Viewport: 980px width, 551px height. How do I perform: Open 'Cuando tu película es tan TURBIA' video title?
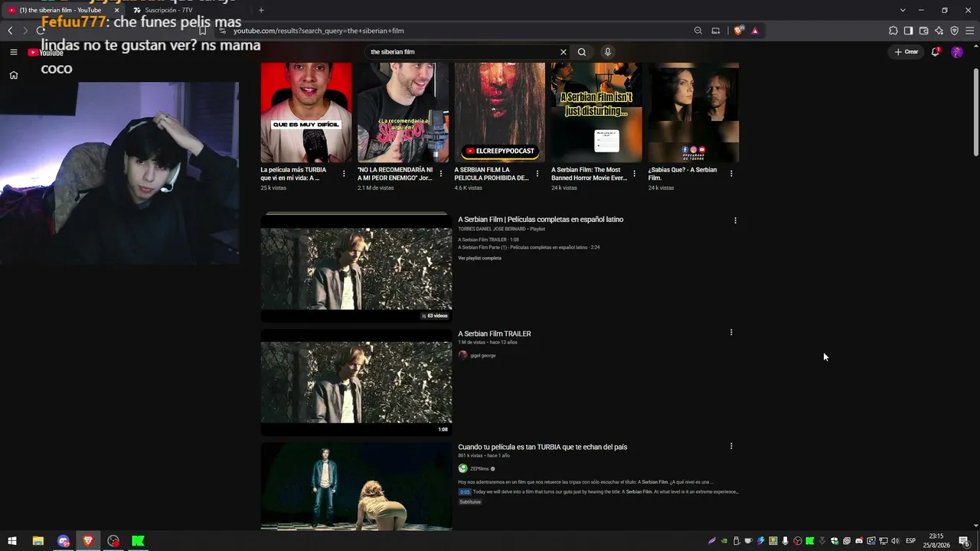click(x=543, y=447)
